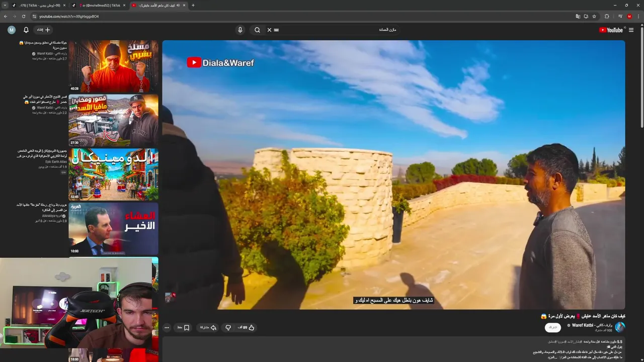This screenshot has width=644, height=362.
Task: Open more actions three-dot menu under video
Action: coord(167,327)
